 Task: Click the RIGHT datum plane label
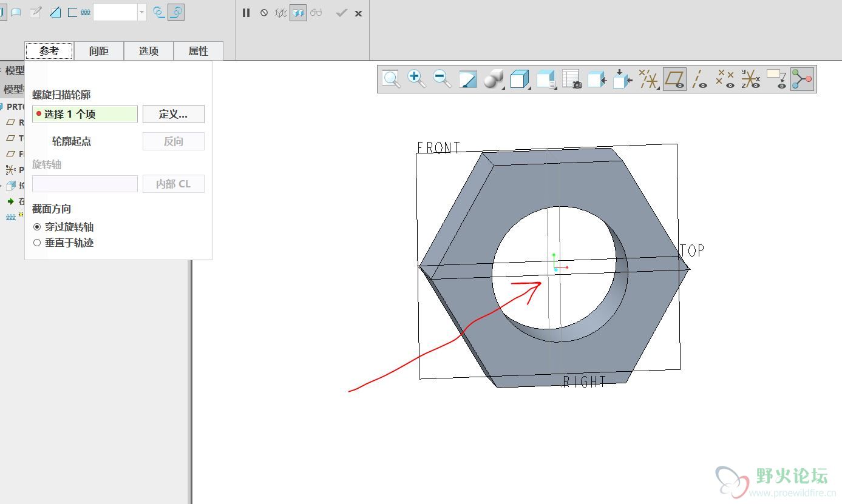(x=585, y=381)
